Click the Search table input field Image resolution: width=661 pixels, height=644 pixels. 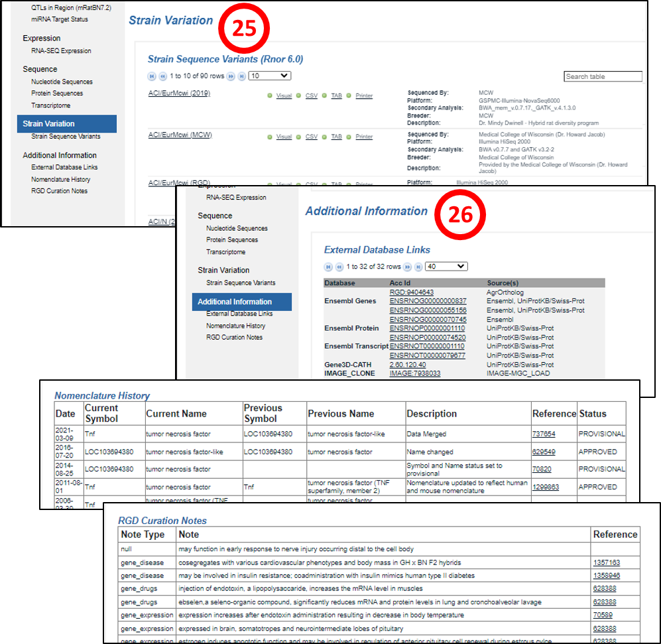coord(603,76)
